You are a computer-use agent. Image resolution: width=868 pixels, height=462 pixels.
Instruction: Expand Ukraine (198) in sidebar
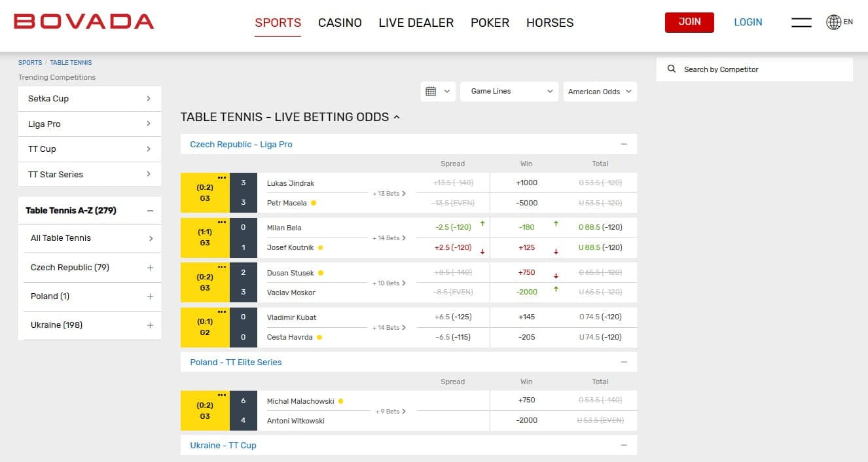(x=150, y=325)
